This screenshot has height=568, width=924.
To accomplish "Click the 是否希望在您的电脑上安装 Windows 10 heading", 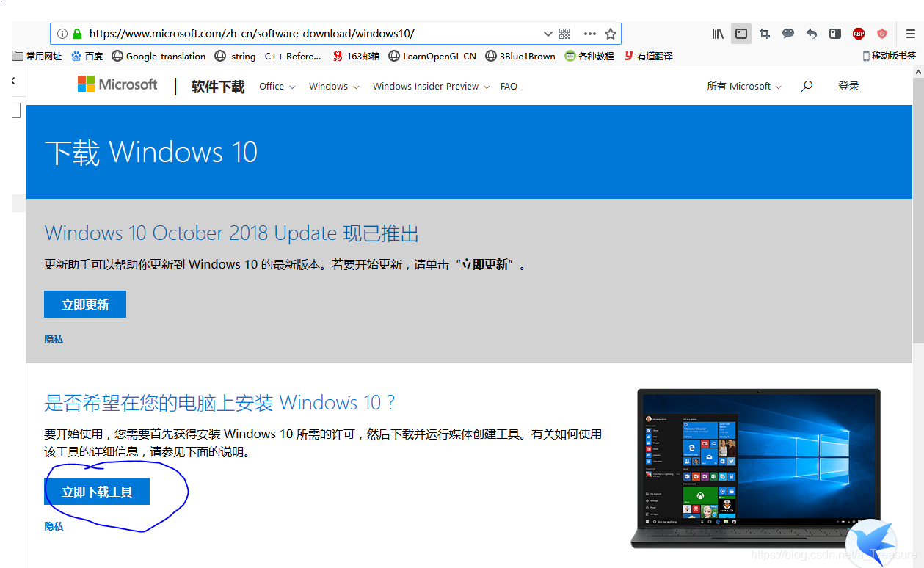I will [219, 403].
